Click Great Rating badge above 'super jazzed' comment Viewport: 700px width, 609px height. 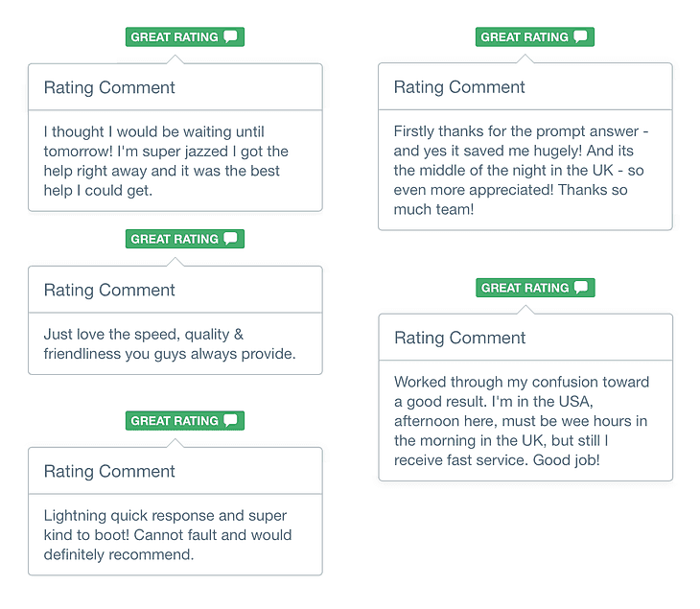click(185, 36)
